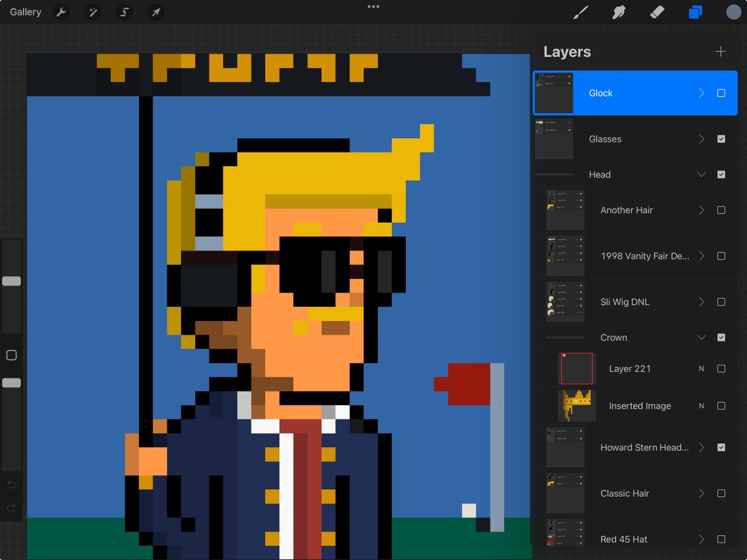This screenshot has height=560, width=747.
Task: Expand the Red 45 Hat group chevron
Action: click(x=702, y=539)
